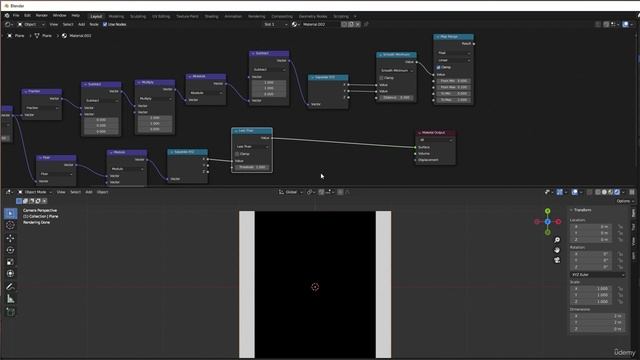Toggle viewport overlays button

[575, 192]
